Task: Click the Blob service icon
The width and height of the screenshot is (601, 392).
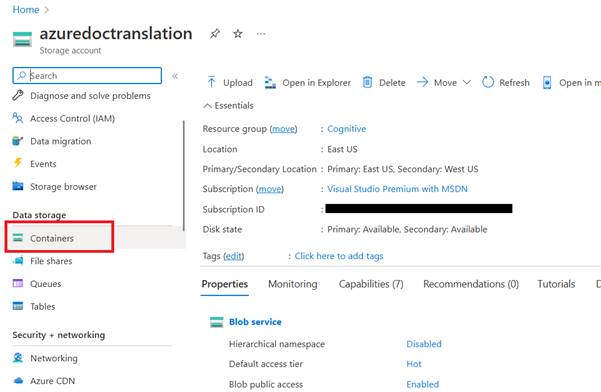Action: (x=217, y=322)
